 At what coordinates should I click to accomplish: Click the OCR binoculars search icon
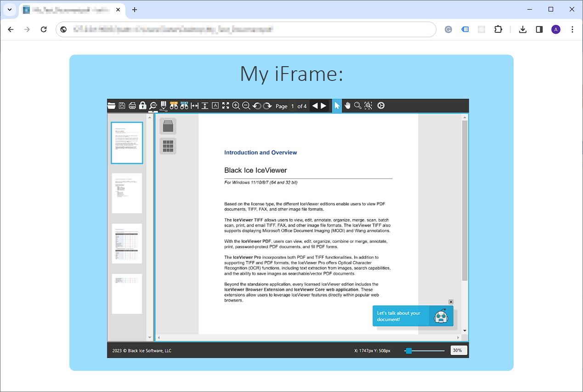(x=174, y=106)
